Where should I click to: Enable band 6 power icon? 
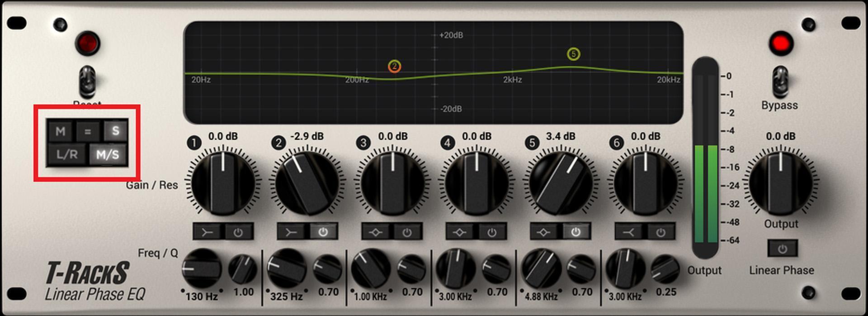(660, 232)
